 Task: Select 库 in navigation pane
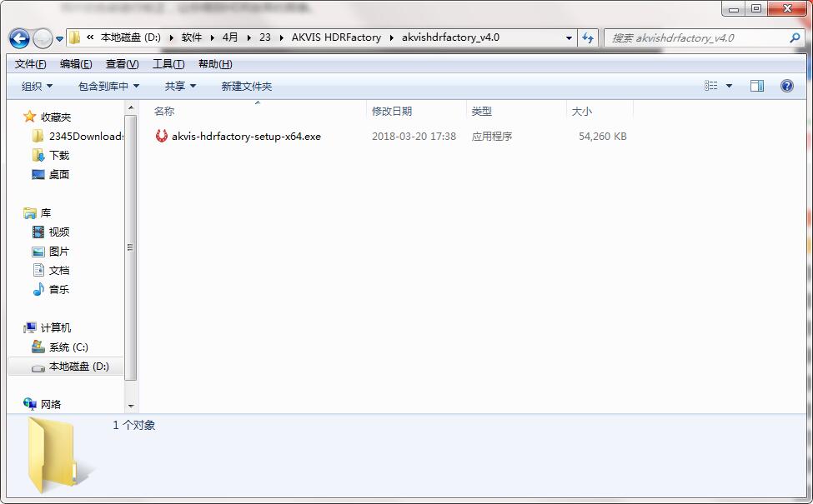click(46, 213)
